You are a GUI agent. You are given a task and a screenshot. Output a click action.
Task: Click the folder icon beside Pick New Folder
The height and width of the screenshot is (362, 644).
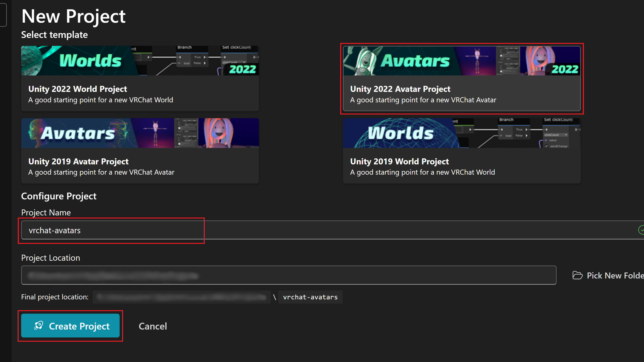point(577,275)
